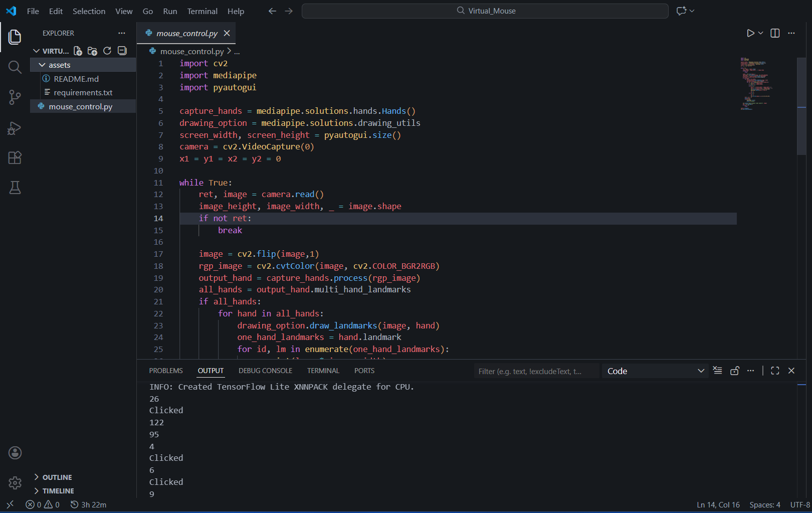Open the Source Control view
Viewport: 812px width, 513px height.
[x=15, y=97]
